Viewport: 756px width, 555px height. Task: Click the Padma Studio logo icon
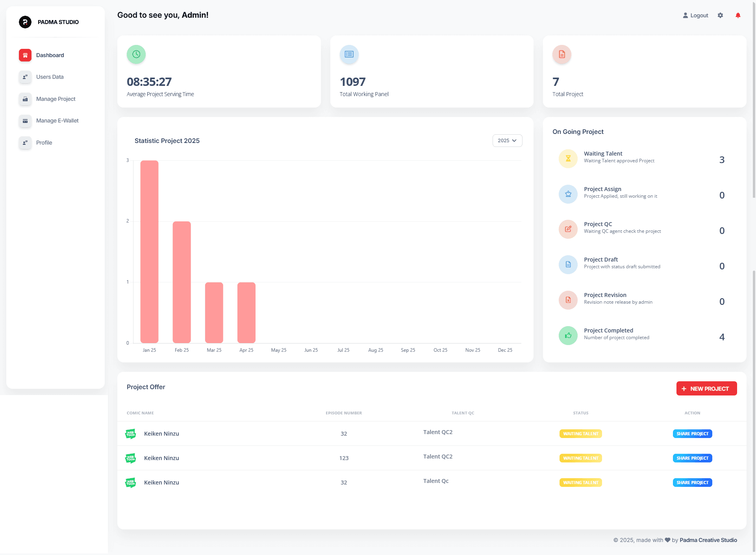click(25, 22)
